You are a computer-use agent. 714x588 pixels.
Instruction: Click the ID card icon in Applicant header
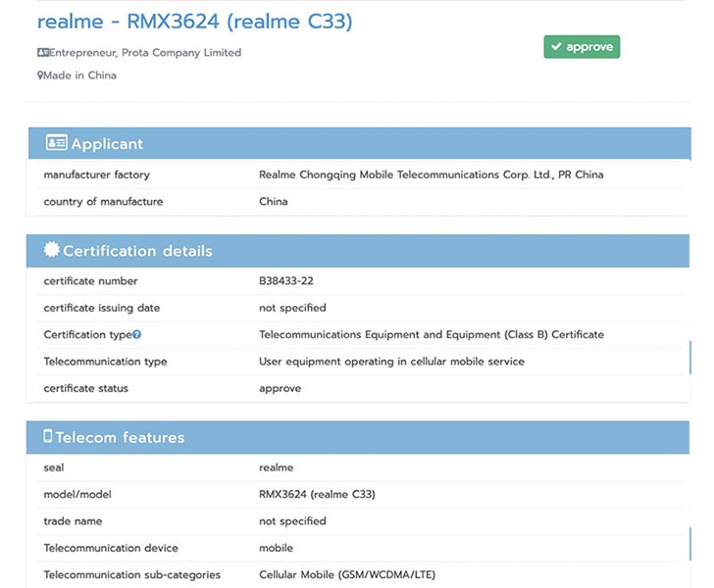click(x=57, y=142)
